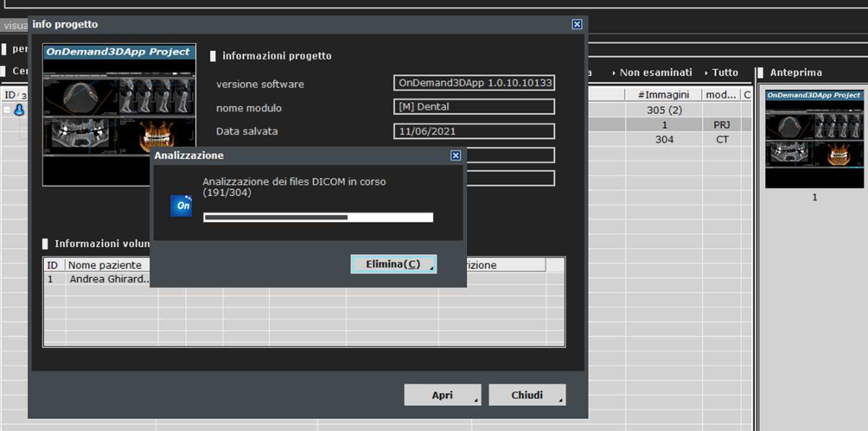Close the Analizzazione dialog
This screenshot has width=868, height=431.
pyautogui.click(x=456, y=155)
